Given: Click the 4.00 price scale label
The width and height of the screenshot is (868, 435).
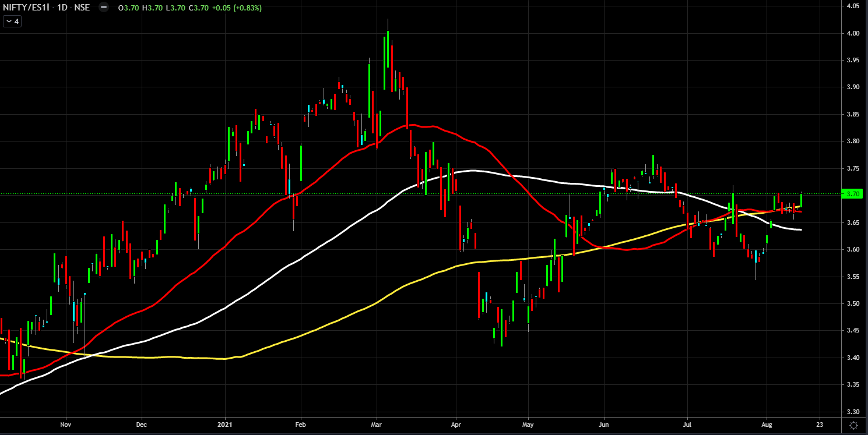Looking at the screenshot, I should click(852, 33).
